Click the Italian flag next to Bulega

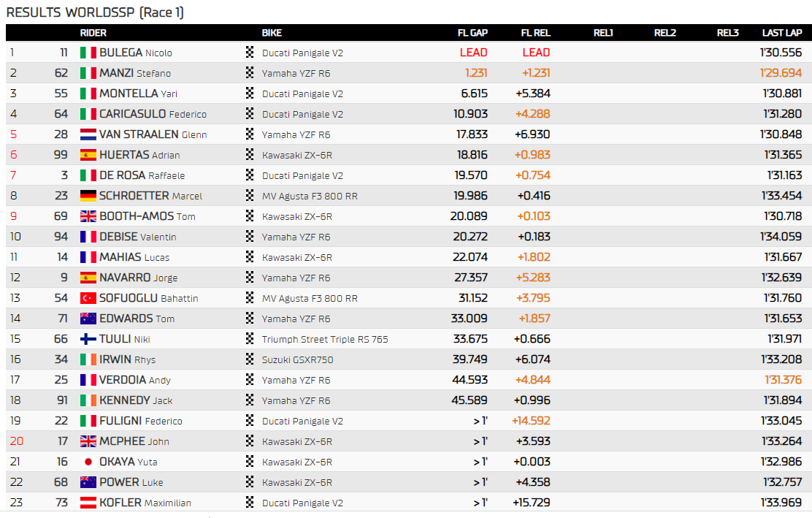(x=88, y=53)
